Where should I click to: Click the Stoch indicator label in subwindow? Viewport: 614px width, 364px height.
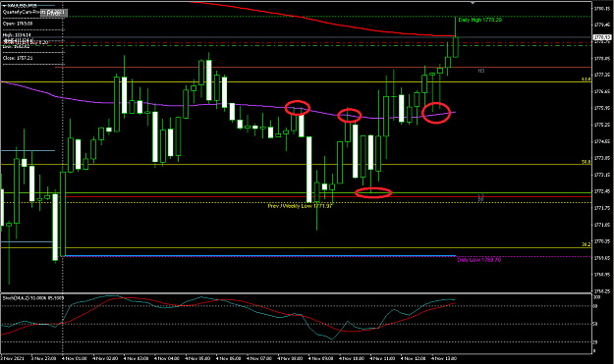33,298
